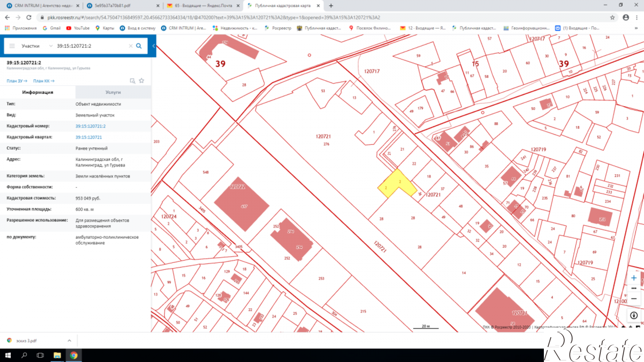This screenshot has width=644, height=362.
Task: Click the browser address bar URL
Action: coord(213,17)
